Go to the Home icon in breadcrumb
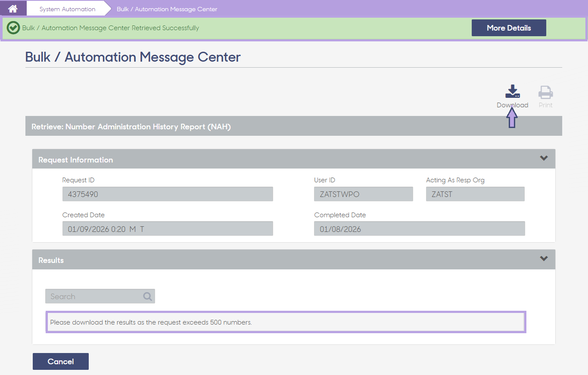 [13, 9]
